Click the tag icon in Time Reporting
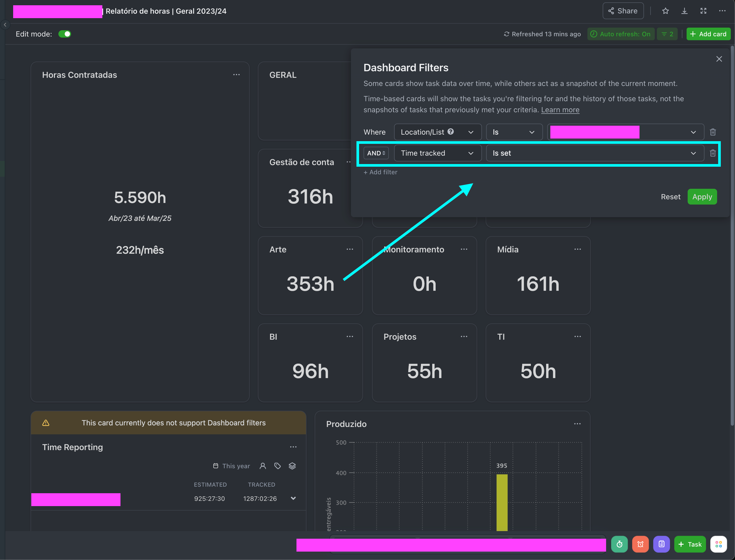This screenshot has height=560, width=735. [x=278, y=466]
